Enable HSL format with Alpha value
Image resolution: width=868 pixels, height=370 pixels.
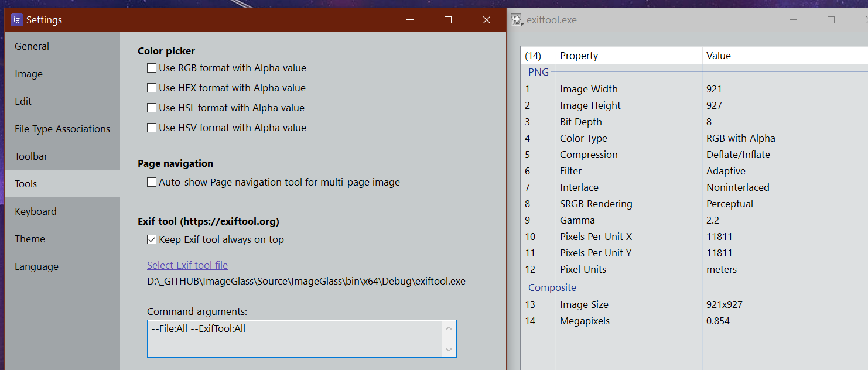(x=152, y=108)
